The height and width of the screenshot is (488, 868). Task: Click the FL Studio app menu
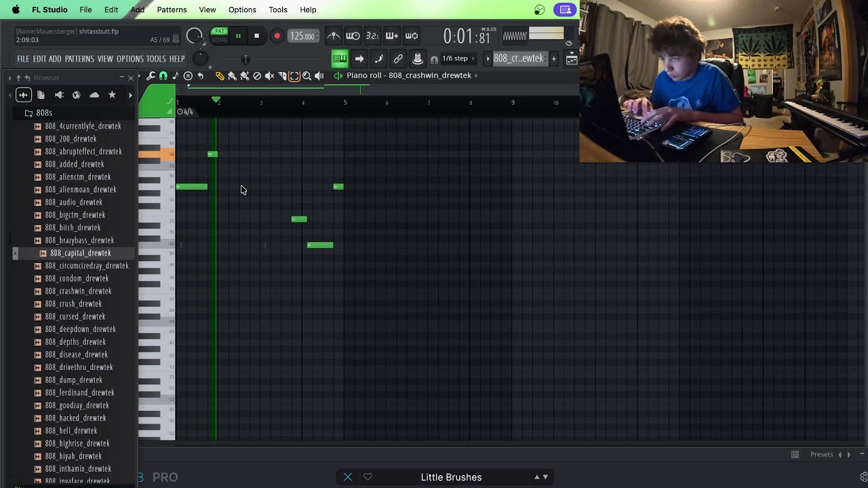coord(50,9)
